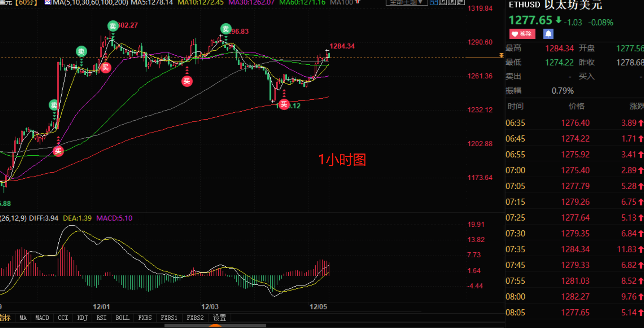Select the 07:35 trade row at 1284.34
The height and width of the screenshot is (328, 644).
click(574, 249)
